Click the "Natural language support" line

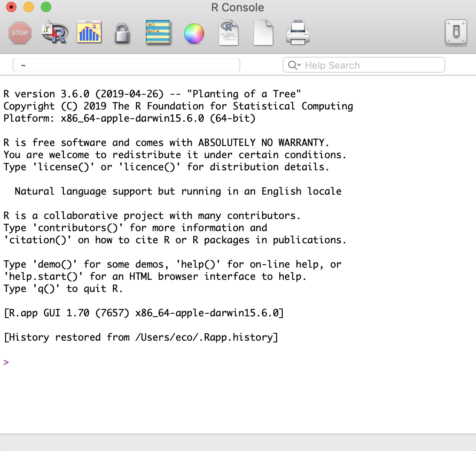[x=178, y=191]
